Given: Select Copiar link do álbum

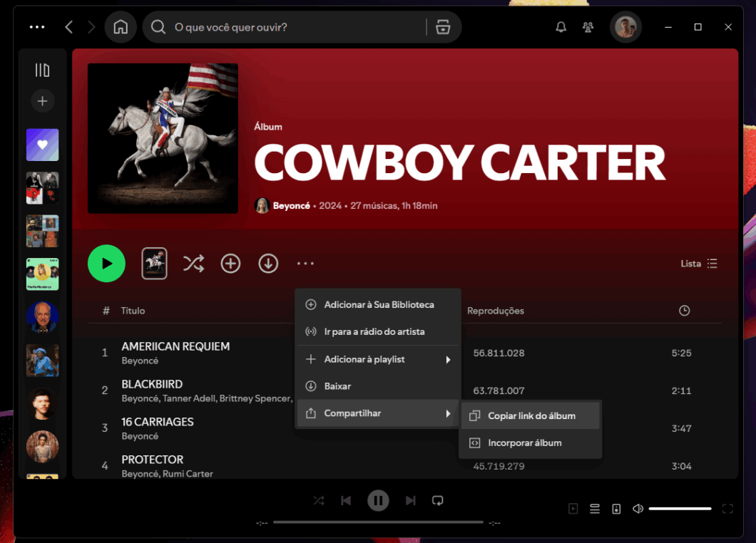Looking at the screenshot, I should point(531,415).
